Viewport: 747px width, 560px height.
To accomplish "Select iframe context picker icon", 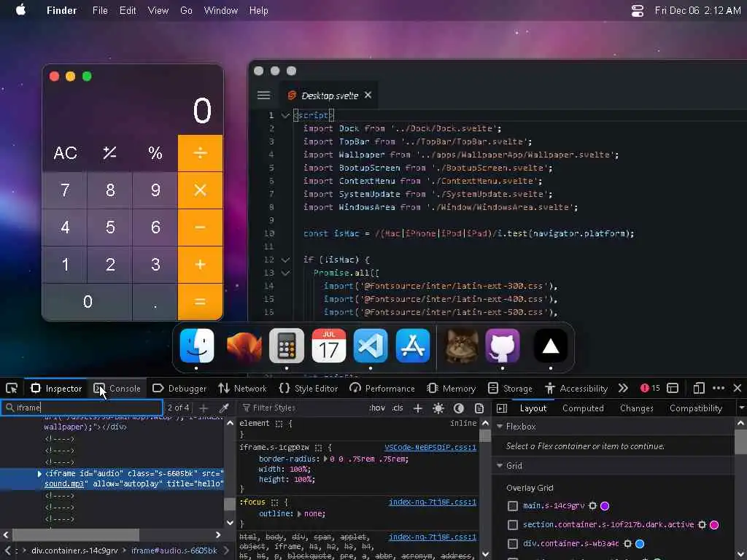I will click(x=673, y=388).
